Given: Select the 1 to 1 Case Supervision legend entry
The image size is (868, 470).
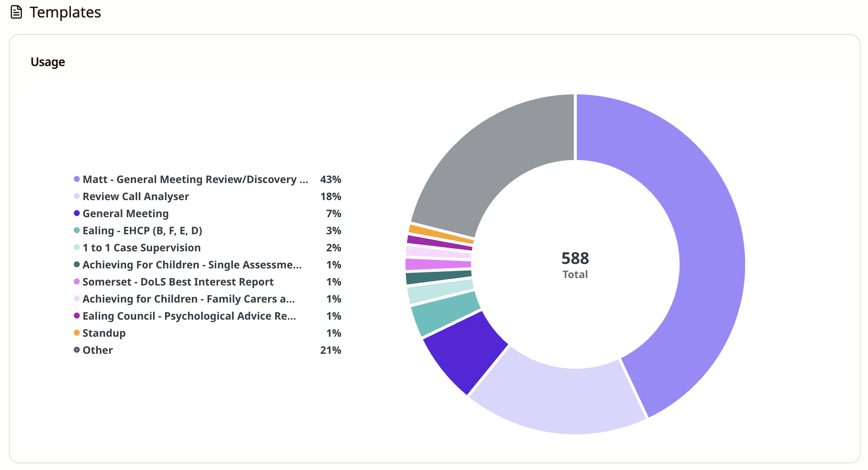Looking at the screenshot, I should [141, 248].
